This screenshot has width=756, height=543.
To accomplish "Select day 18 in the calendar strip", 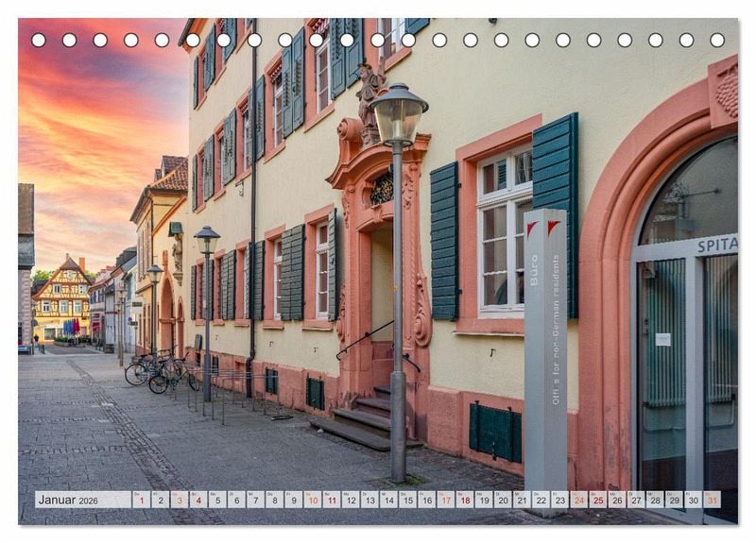I will 464,500.
